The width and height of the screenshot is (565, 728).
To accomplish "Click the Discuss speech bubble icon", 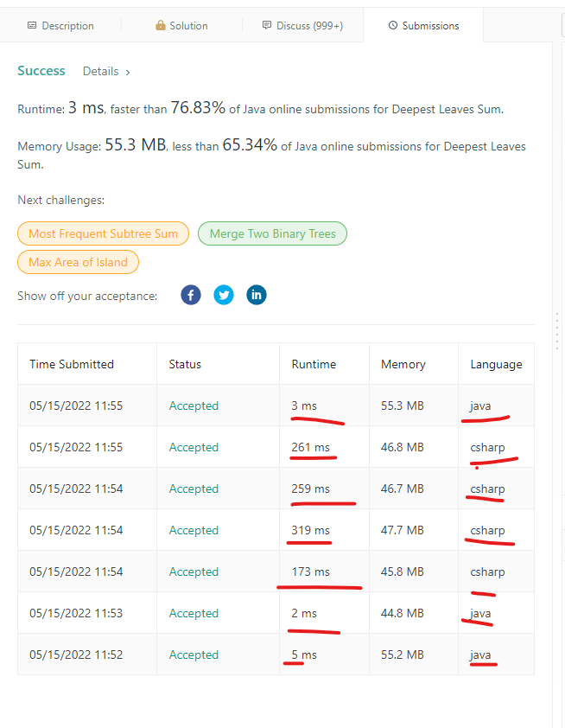I will click(x=267, y=26).
